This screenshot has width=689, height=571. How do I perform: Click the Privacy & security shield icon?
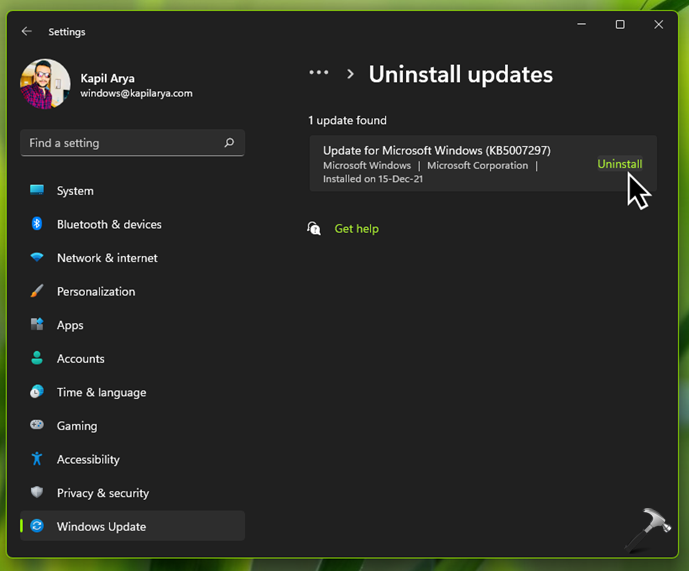37,493
